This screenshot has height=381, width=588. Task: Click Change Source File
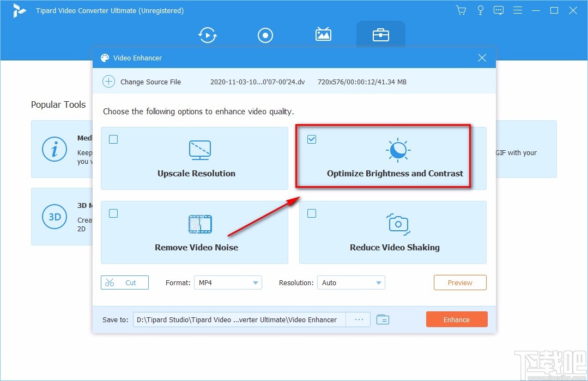coord(150,82)
